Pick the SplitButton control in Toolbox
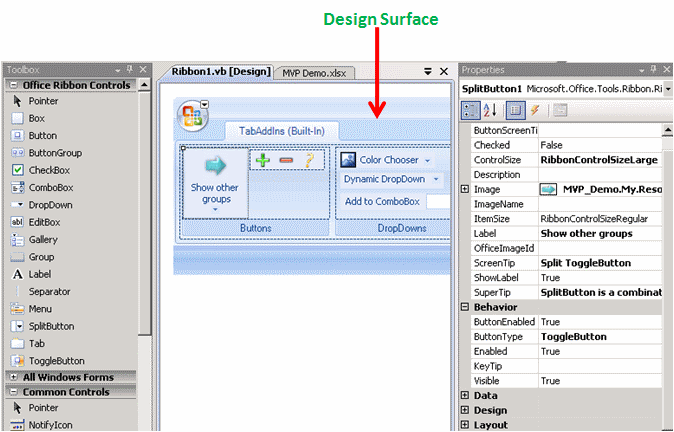674x432 pixels. tap(42, 326)
